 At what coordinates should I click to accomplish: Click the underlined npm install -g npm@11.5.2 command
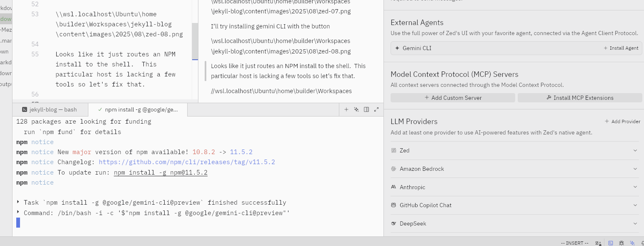[x=160, y=172]
